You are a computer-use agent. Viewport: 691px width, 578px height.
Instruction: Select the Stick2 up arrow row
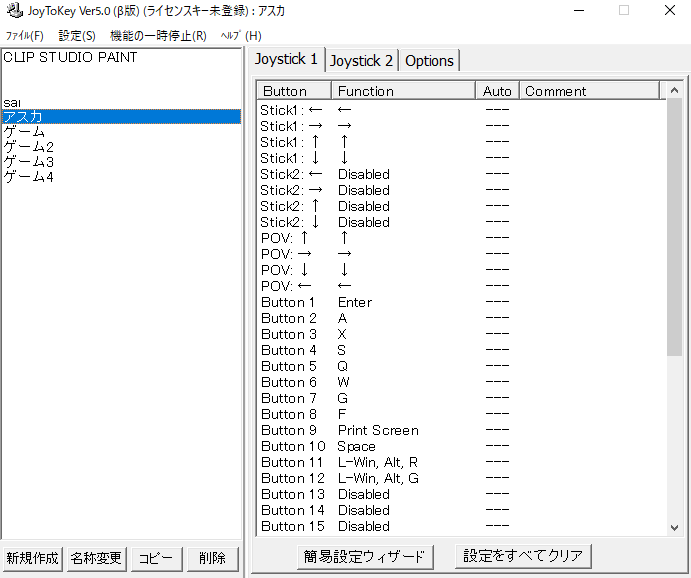click(461, 206)
